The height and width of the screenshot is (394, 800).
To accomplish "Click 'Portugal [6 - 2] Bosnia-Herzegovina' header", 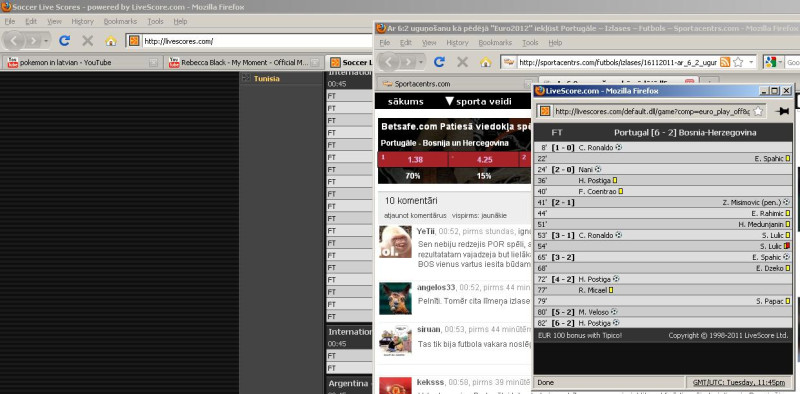I will pyautogui.click(x=685, y=133).
